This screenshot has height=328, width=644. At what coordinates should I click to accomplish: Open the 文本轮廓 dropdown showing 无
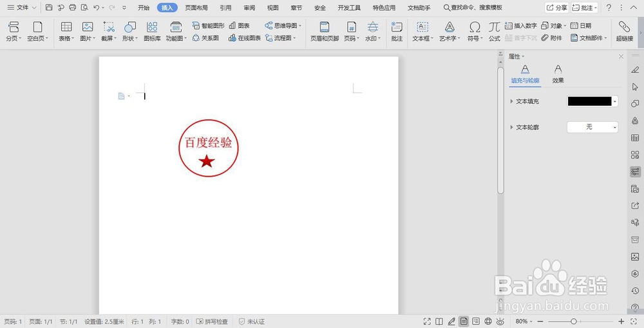click(592, 127)
